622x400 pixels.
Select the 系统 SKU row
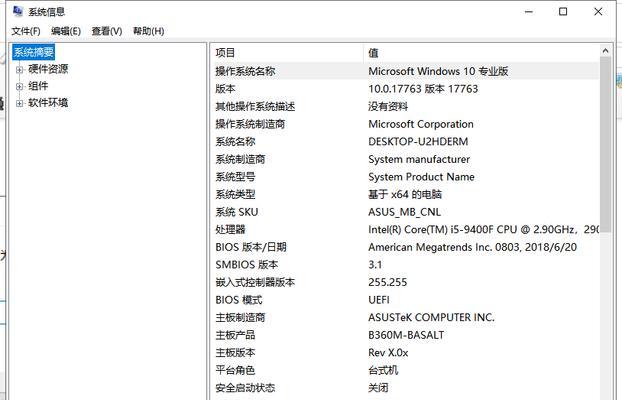click(405, 212)
